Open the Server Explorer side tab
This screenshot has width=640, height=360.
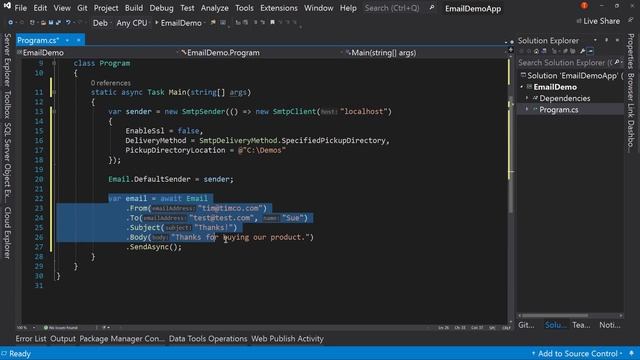tap(7, 60)
